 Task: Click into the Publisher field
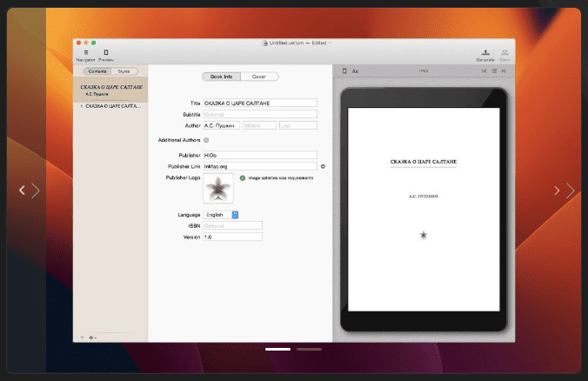point(260,155)
